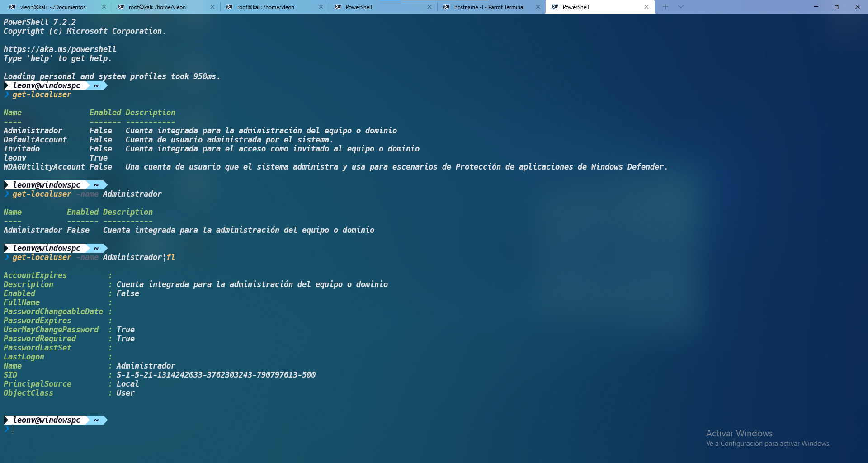Close the hostname -I - Parrot Terminal tab
Screen dimensions: 868x463
pyautogui.click(x=538, y=7)
